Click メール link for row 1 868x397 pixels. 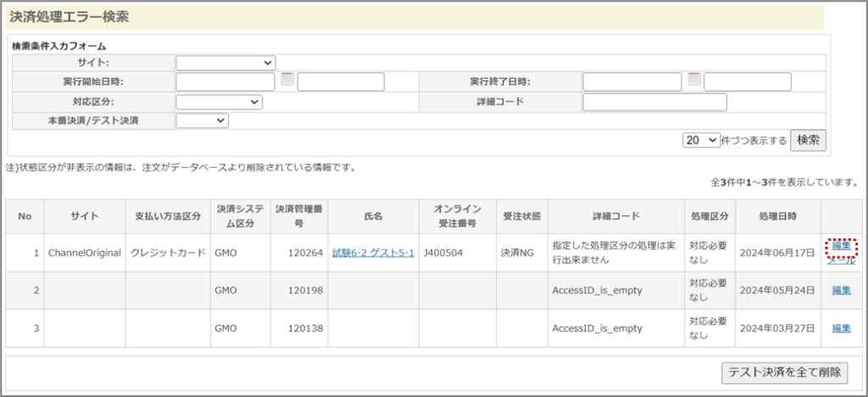point(841,260)
